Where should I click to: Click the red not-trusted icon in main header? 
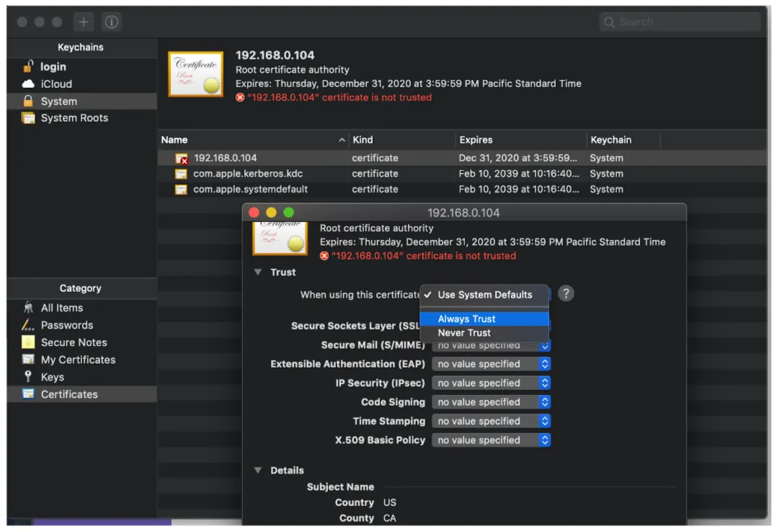[x=240, y=97]
